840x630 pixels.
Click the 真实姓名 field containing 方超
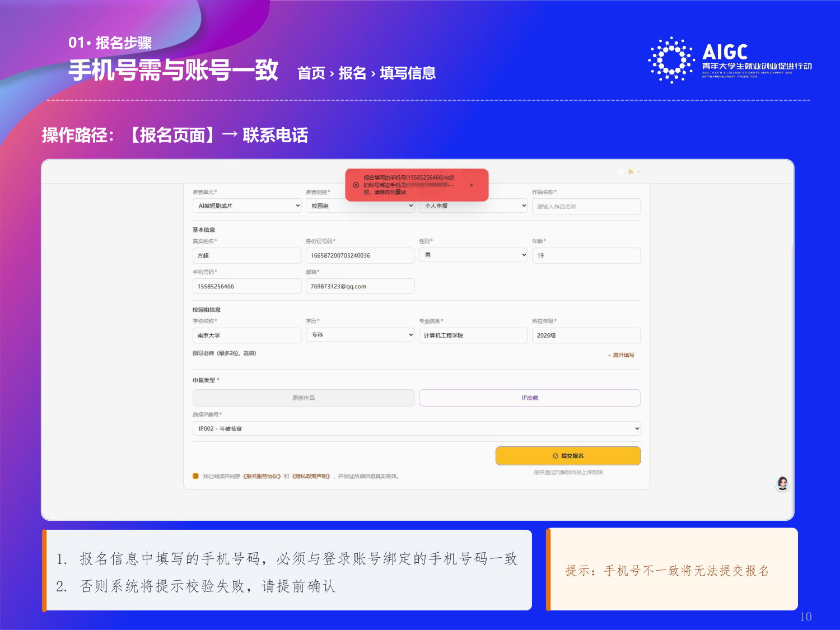(x=247, y=255)
